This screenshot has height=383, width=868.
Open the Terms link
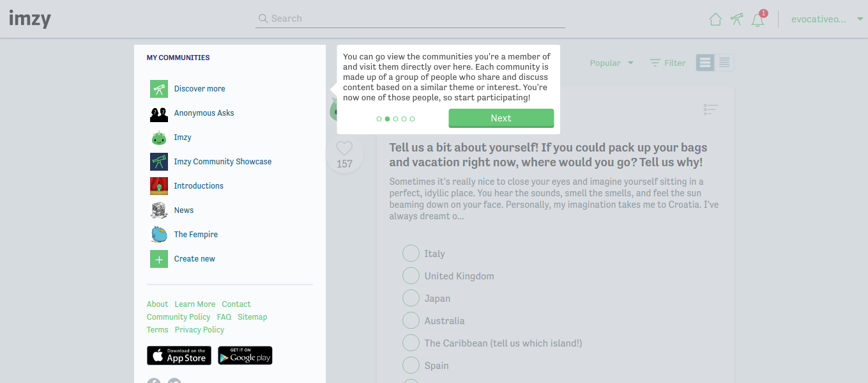tap(158, 330)
